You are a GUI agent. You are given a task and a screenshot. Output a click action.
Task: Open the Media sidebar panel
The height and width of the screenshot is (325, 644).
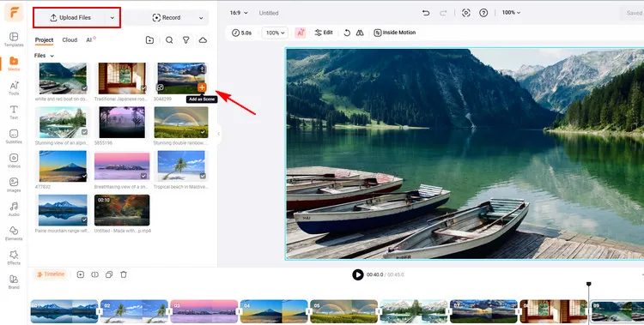[14, 64]
